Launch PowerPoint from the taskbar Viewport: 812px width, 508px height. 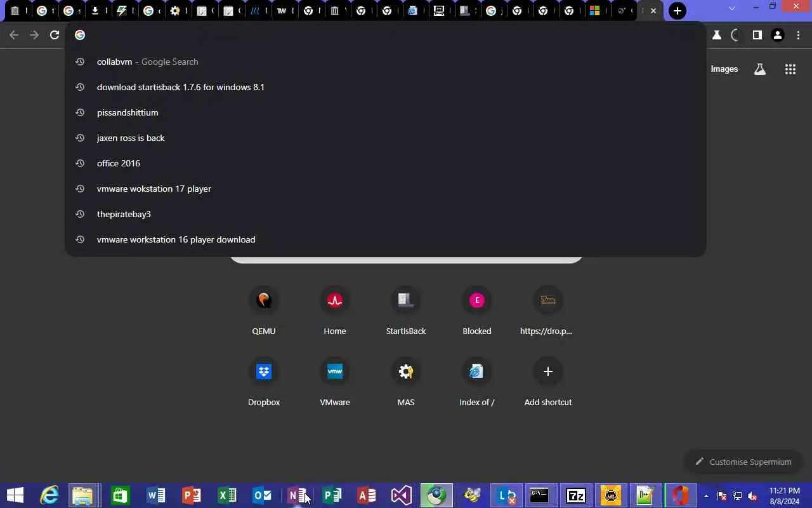191,495
